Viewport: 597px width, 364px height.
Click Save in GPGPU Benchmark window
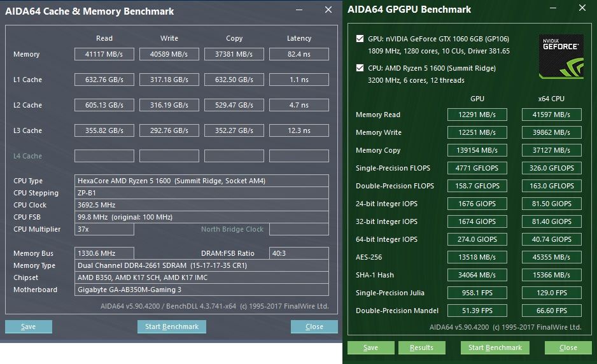[371, 347]
